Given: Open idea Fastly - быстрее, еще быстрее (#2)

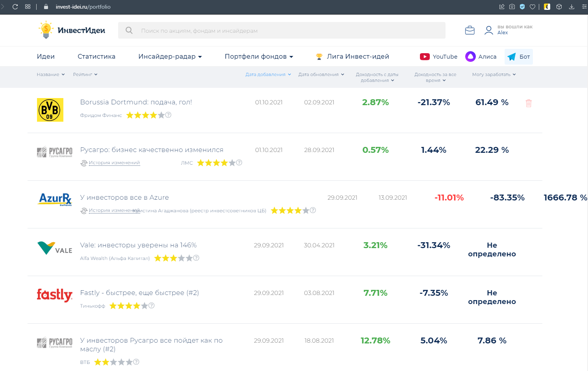Looking at the screenshot, I should click(x=139, y=293).
